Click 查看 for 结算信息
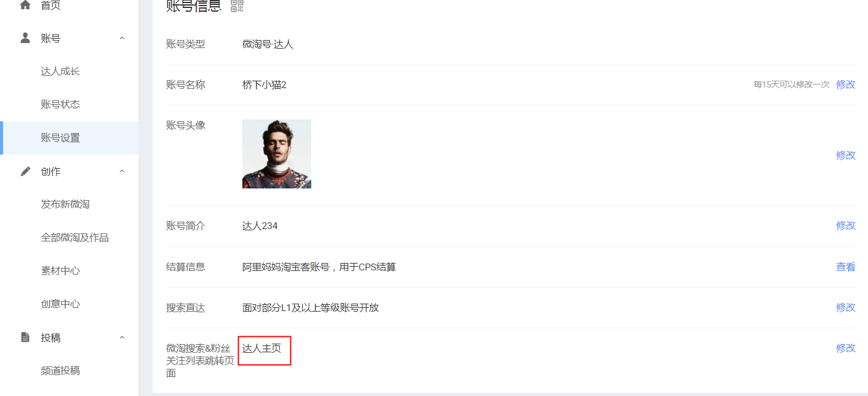 click(x=846, y=267)
